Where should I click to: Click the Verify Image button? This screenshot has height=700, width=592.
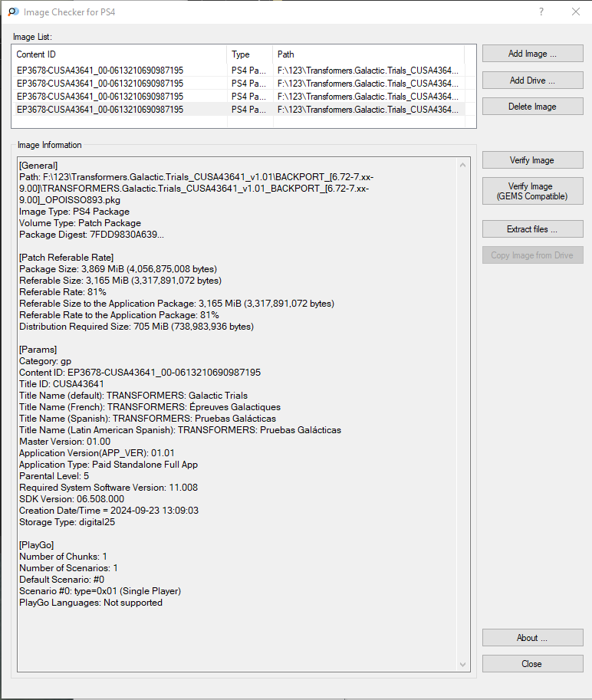[x=533, y=159]
